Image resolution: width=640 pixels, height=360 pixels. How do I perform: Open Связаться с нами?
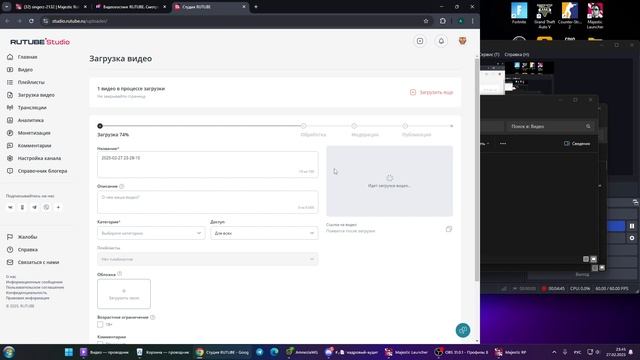tap(33, 262)
